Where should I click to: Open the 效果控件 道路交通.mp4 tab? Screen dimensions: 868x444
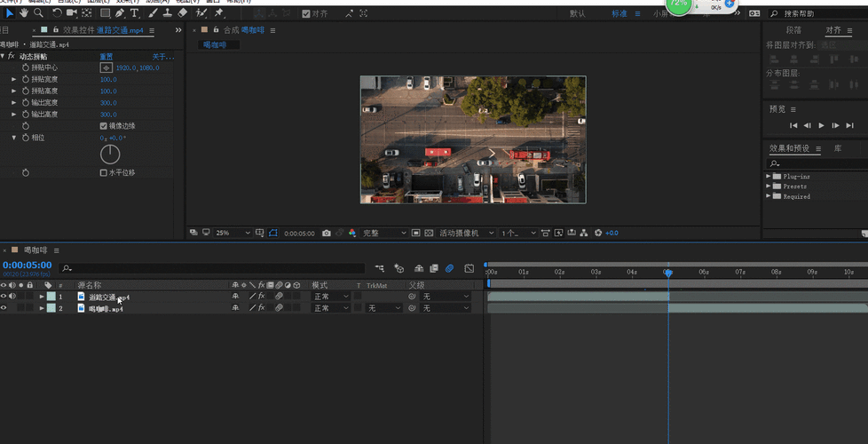(104, 30)
